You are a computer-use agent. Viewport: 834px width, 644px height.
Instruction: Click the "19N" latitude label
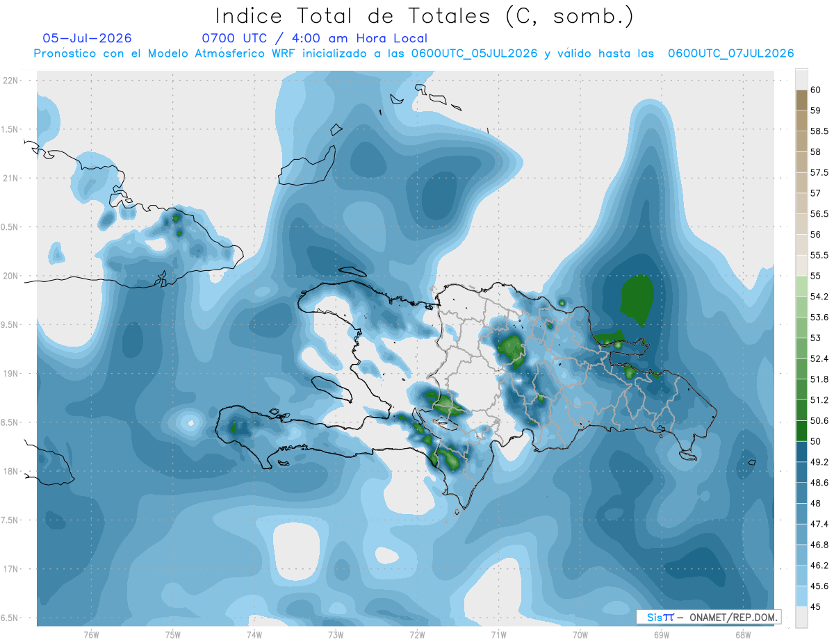click(x=10, y=374)
